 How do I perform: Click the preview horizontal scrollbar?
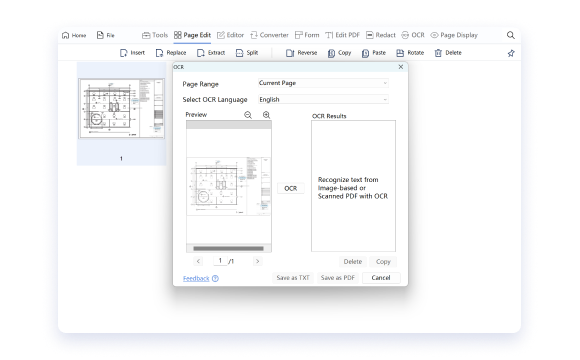pos(228,249)
